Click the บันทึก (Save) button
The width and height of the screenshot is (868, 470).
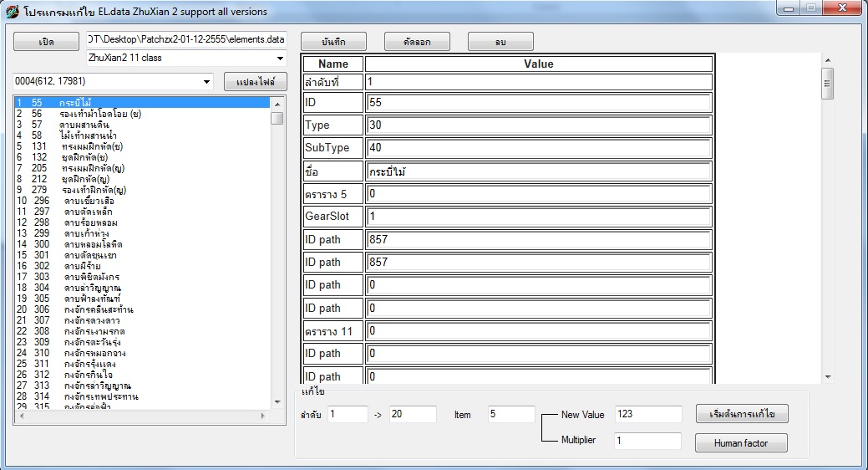click(x=333, y=42)
